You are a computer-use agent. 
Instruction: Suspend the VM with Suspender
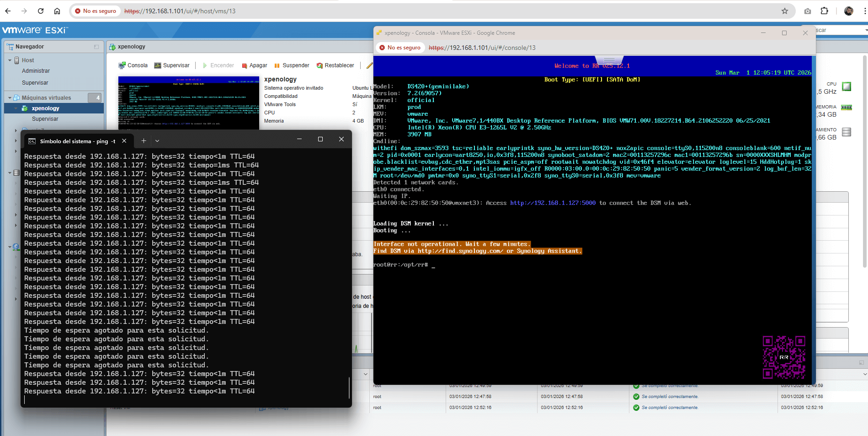[x=292, y=65]
